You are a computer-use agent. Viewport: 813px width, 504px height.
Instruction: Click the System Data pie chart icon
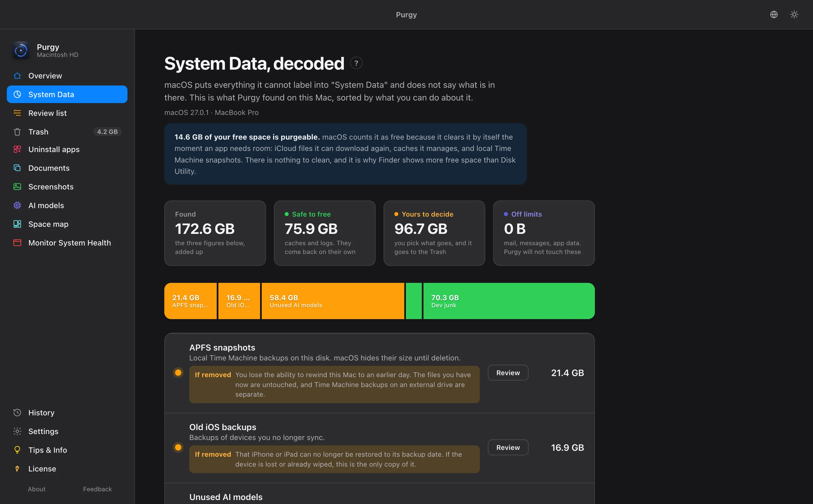[x=17, y=94]
